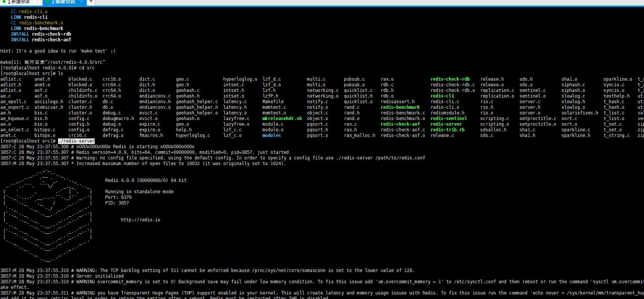Image resolution: width=644 pixels, height=299 pixels.
Task: Click the networking.c file name
Action: click(323, 90)
